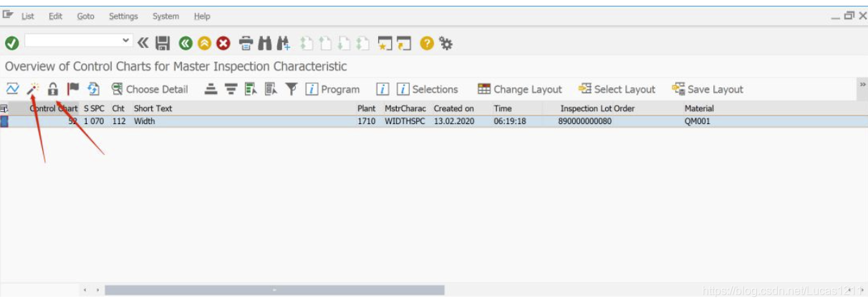Open the command field dropdown arrow
This screenshot has height=304, width=868.
[x=126, y=41]
